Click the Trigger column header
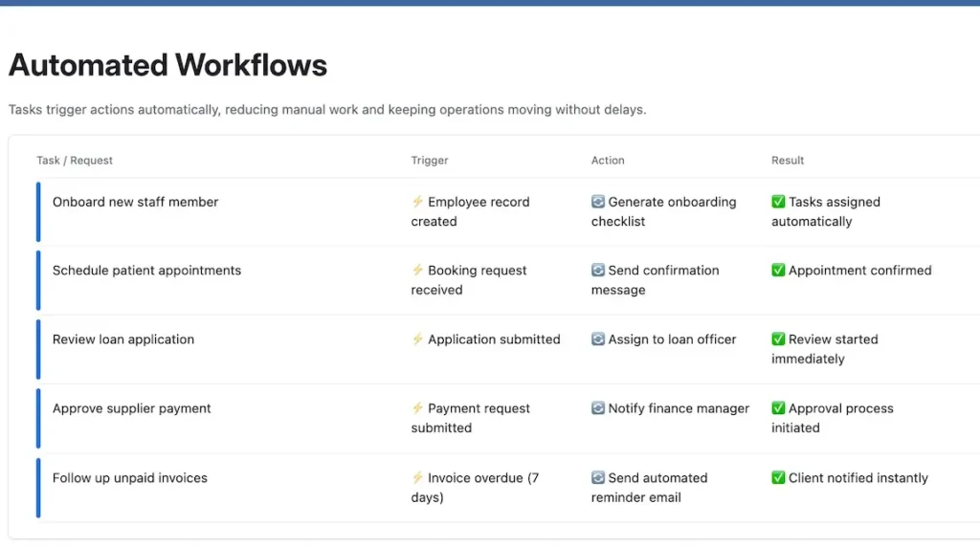This screenshot has height=547, width=980. click(x=430, y=161)
